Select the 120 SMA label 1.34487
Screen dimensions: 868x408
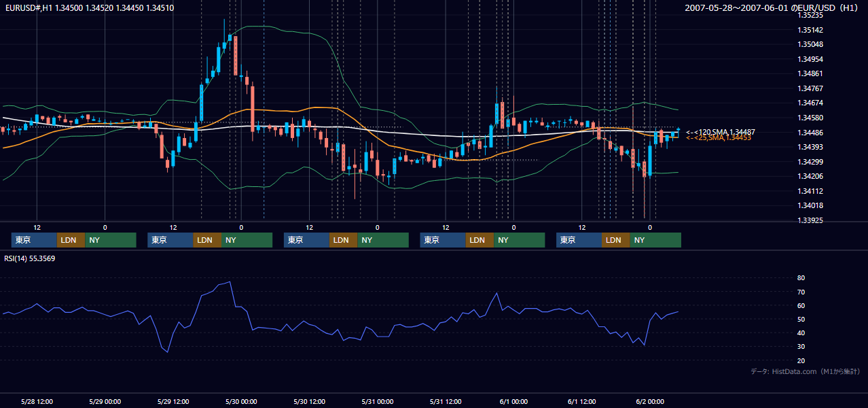(x=720, y=132)
